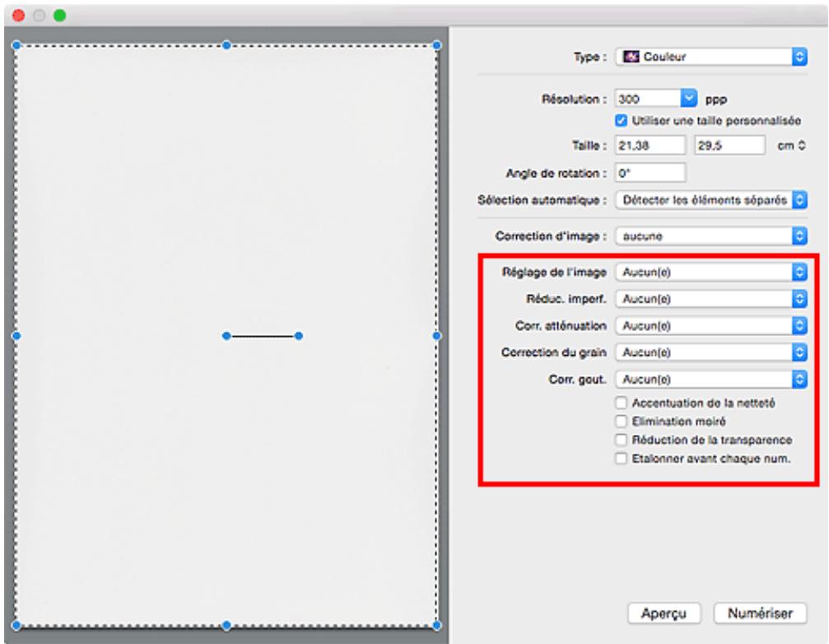Uncheck Utiliser une taille personnalisée
This screenshot has width=829, height=644.
[x=622, y=120]
